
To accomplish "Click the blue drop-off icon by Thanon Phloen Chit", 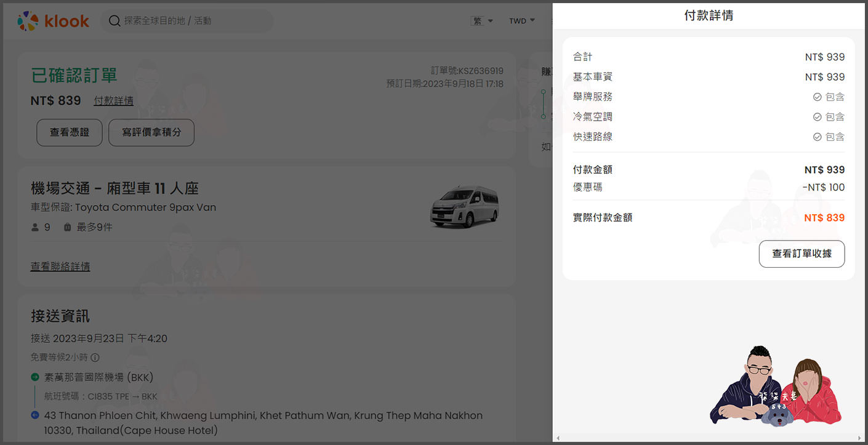I will tap(35, 415).
